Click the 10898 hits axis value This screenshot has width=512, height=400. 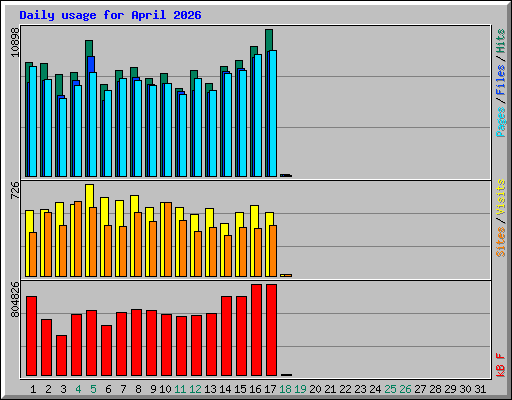15,42
